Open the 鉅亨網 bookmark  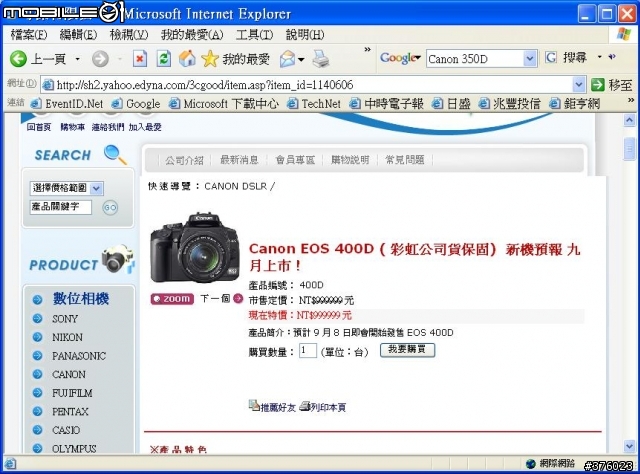(575, 104)
